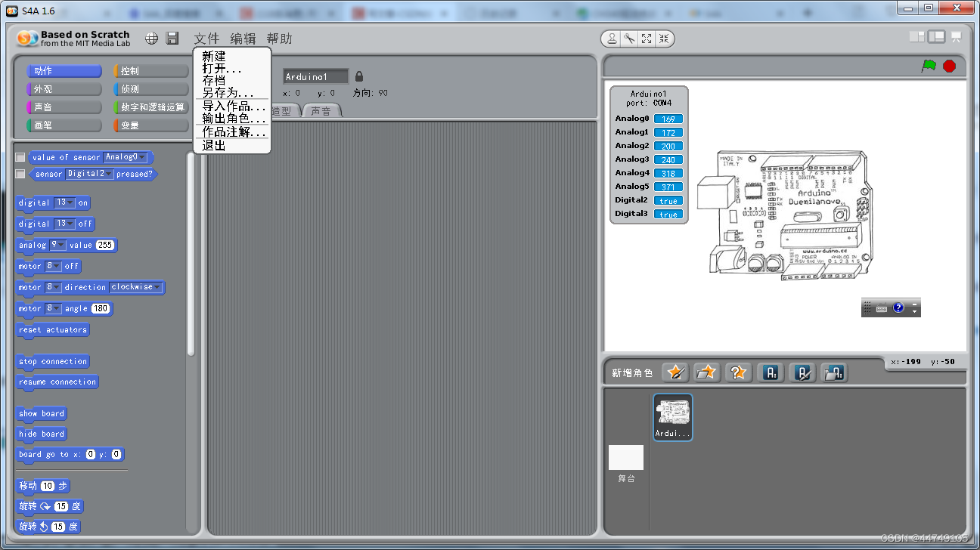980x550 pixels.
Task: Select the shrink sprite tool
Action: click(x=663, y=39)
